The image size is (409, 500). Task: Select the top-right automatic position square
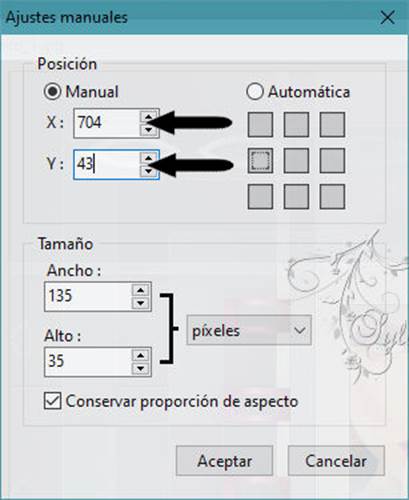tap(332, 125)
